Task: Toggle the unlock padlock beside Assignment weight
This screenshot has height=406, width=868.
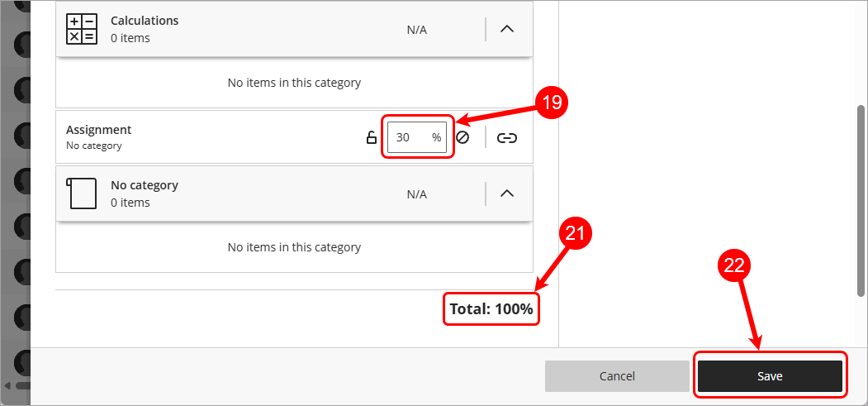Action: (x=372, y=137)
